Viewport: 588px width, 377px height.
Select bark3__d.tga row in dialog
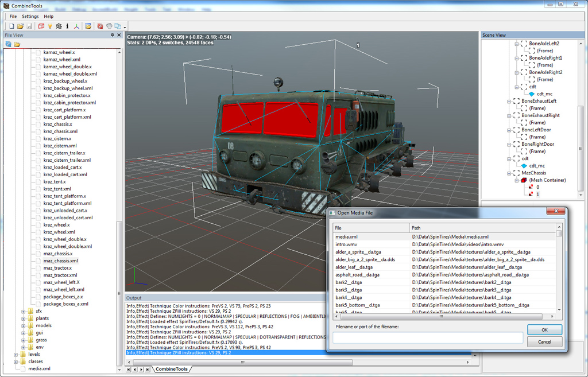coord(444,290)
